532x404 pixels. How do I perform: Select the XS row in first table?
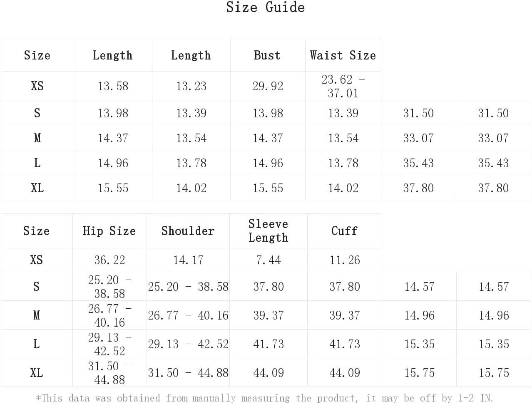pyautogui.click(x=191, y=86)
